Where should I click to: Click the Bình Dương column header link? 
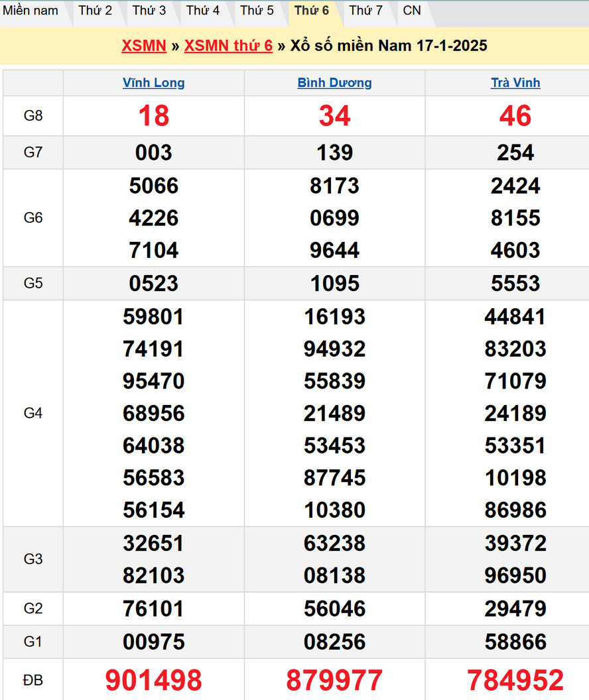pyautogui.click(x=334, y=83)
